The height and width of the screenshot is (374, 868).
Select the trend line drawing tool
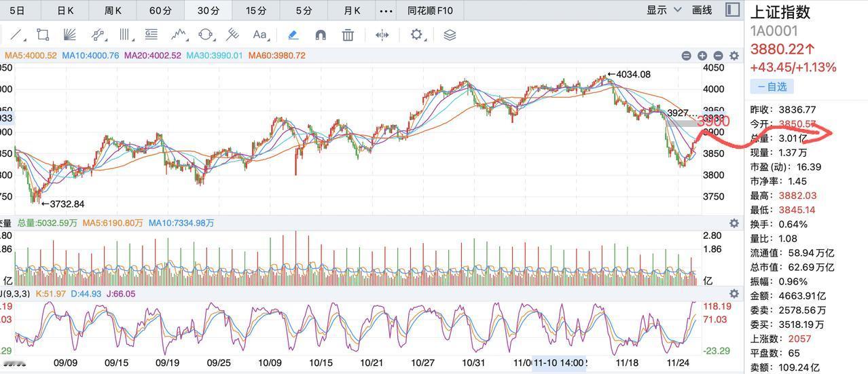click(x=16, y=35)
